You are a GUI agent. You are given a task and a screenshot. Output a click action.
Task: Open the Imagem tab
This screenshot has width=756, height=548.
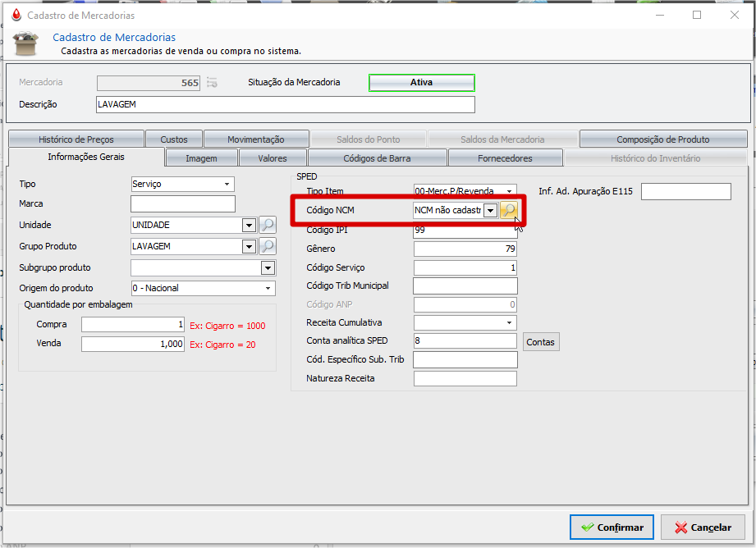[202, 158]
